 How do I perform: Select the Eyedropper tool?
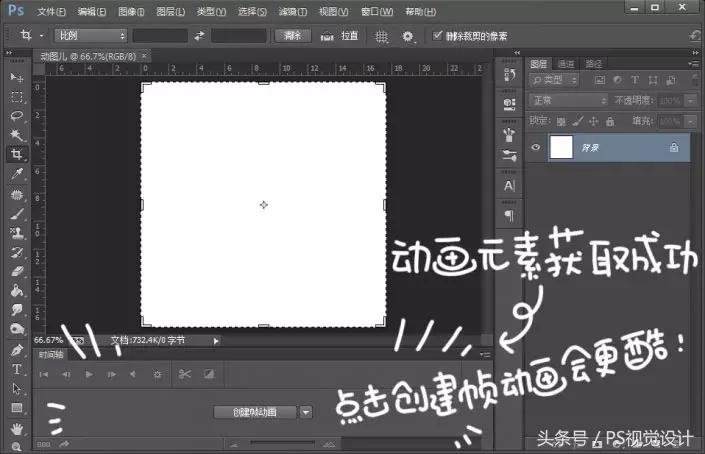pos(17,174)
